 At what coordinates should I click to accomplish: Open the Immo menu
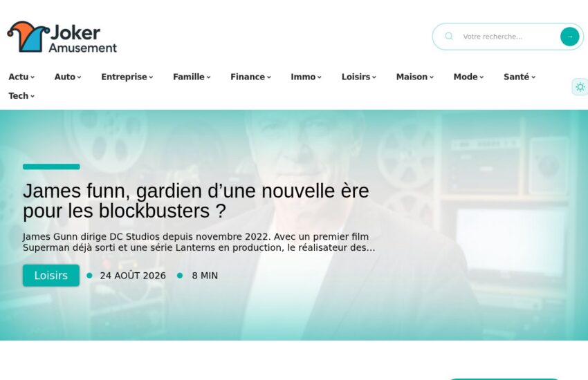306,77
